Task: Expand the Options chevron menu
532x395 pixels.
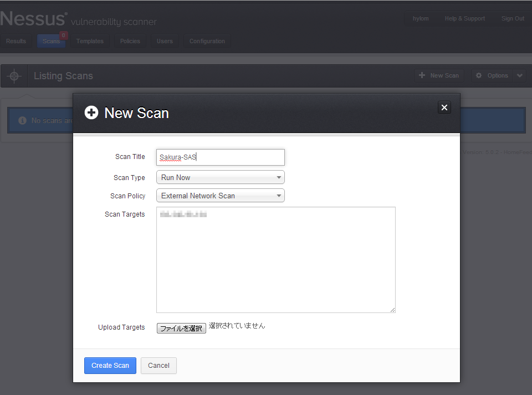Action: (519, 75)
